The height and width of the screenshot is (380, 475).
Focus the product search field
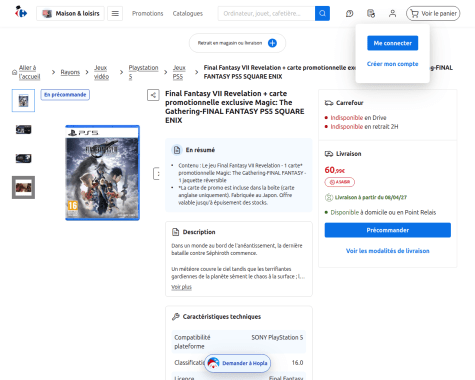[266, 13]
